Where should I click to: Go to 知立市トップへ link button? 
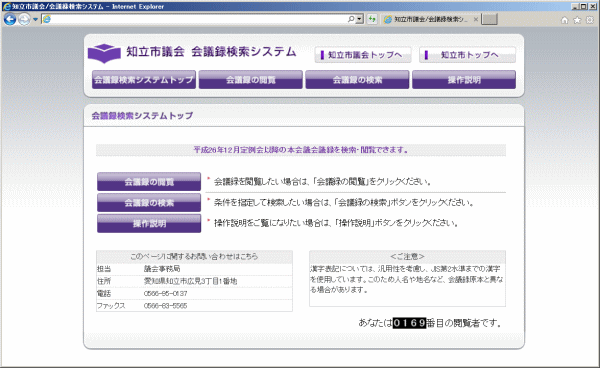tap(467, 55)
